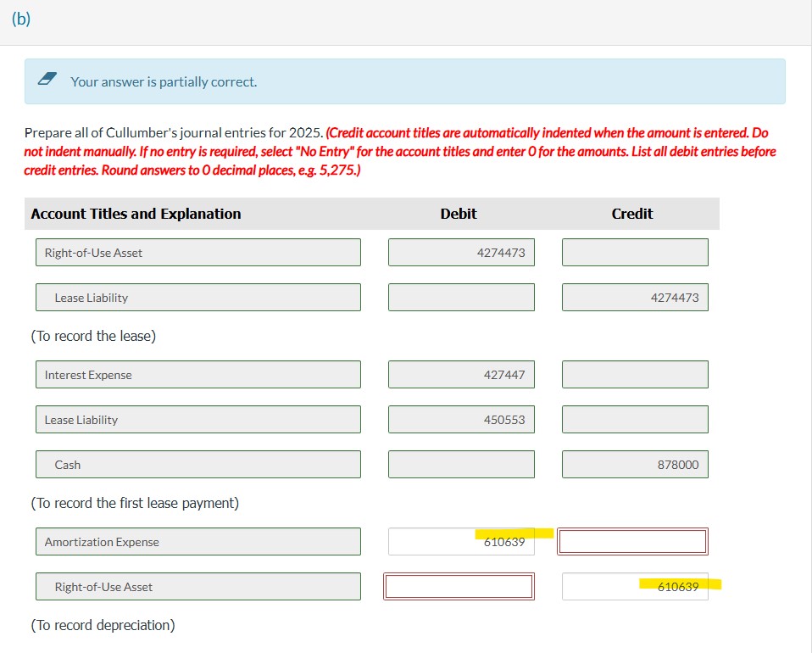Click the debit field showing 610639
Screen dimensions: 812x653
(461, 542)
